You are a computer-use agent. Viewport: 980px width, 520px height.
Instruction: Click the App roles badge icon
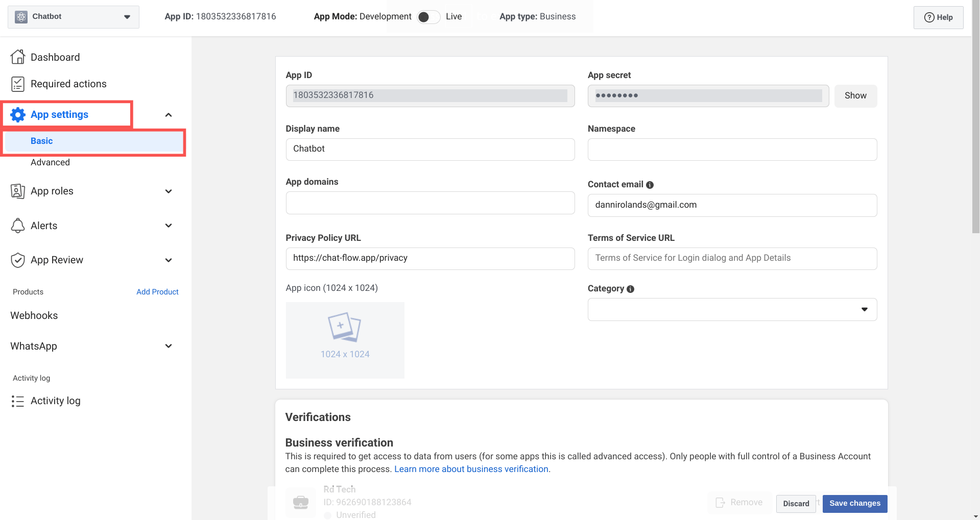tap(18, 191)
